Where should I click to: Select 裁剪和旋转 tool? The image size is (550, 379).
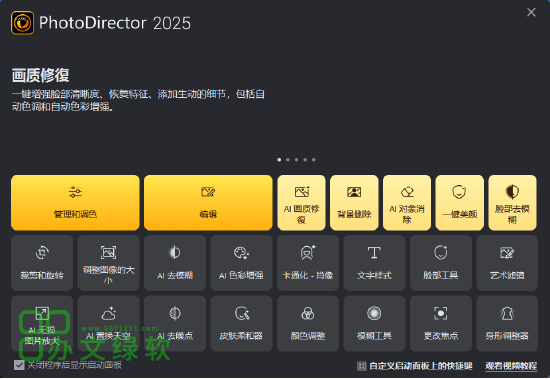click(x=42, y=263)
